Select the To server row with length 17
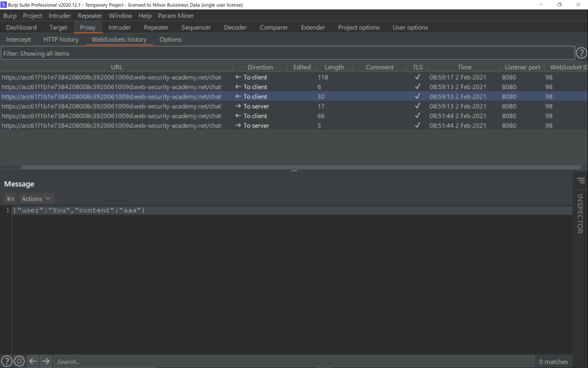Image resolution: width=588 pixels, height=368 pixels. pyautogui.click(x=294, y=106)
